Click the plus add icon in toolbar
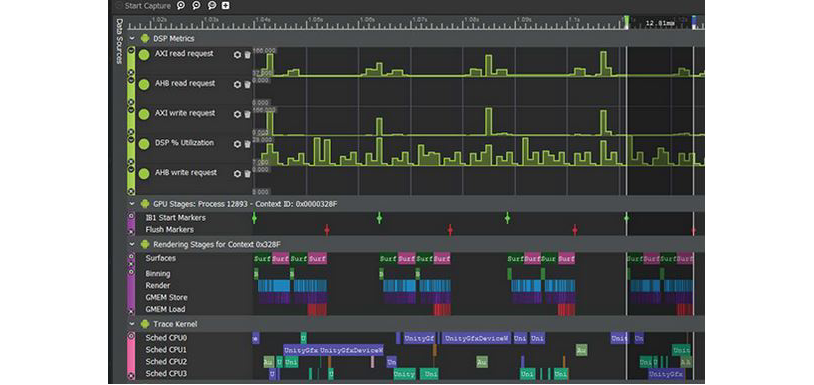814x385 pixels. click(226, 6)
